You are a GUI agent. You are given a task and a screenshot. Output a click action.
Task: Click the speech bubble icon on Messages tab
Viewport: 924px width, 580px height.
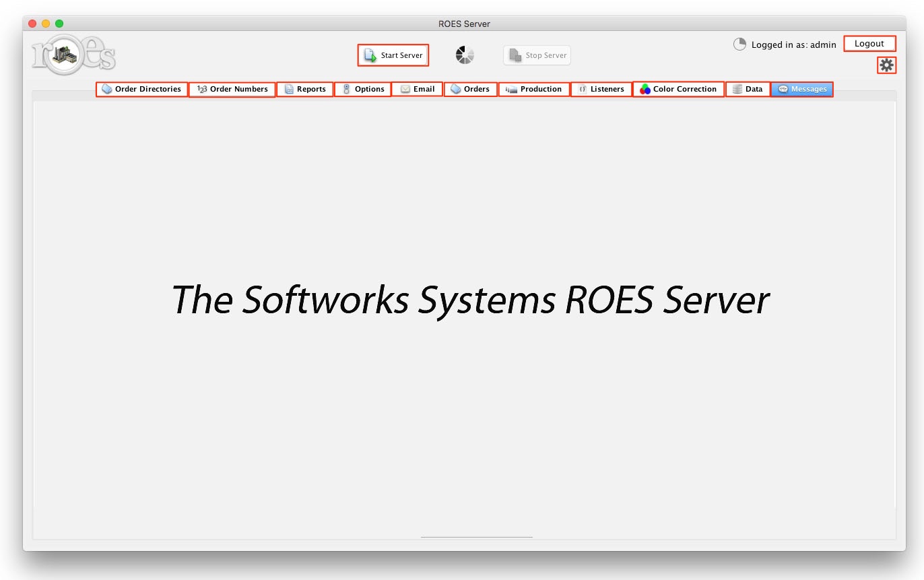click(x=783, y=88)
